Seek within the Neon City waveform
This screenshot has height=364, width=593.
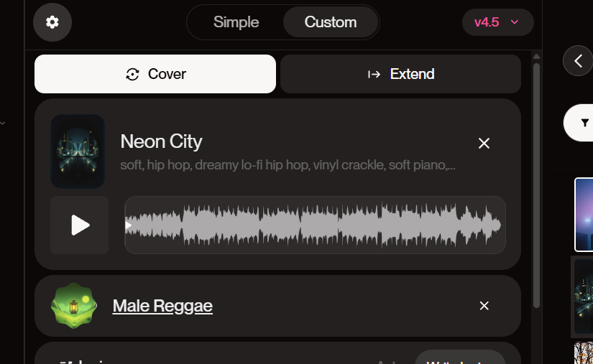pyautogui.click(x=315, y=225)
